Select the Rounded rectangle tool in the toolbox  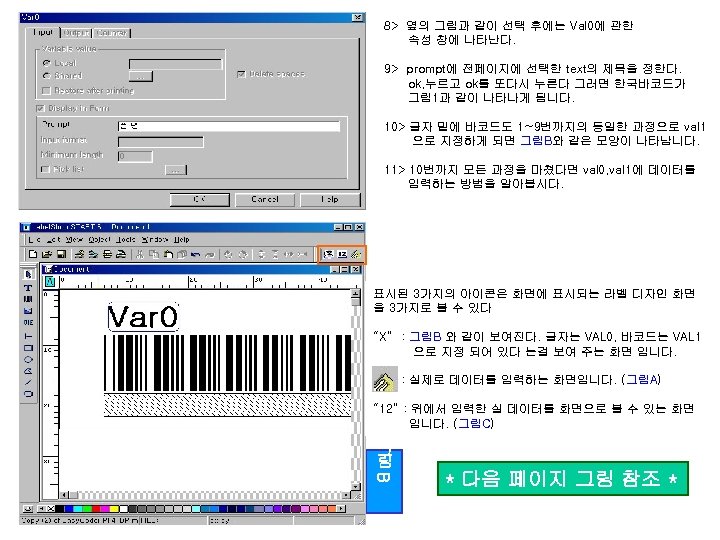click(x=28, y=394)
